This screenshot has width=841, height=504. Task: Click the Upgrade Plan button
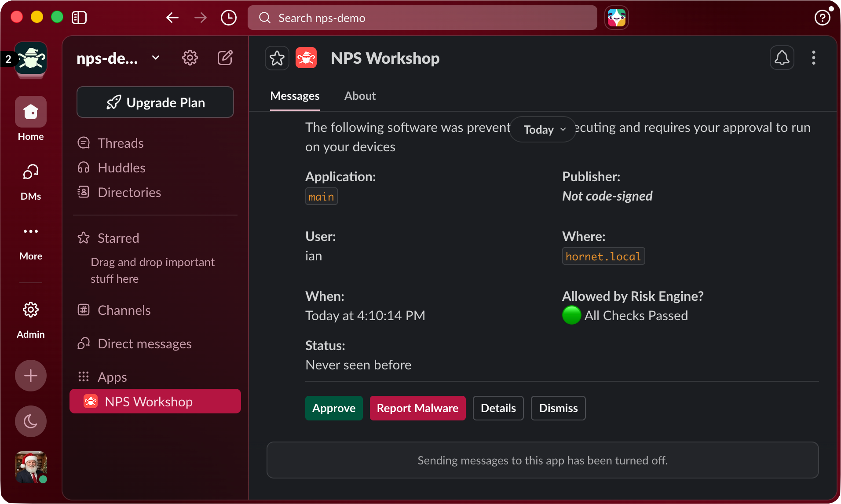click(155, 102)
